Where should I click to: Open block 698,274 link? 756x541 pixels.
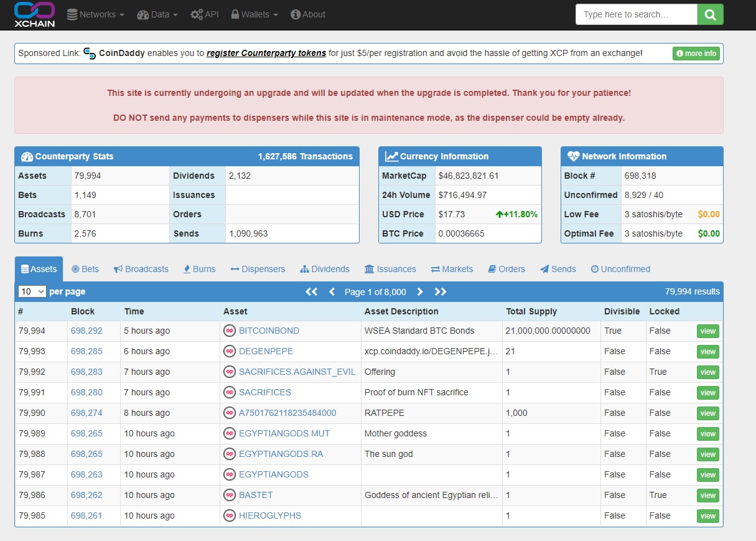point(86,413)
